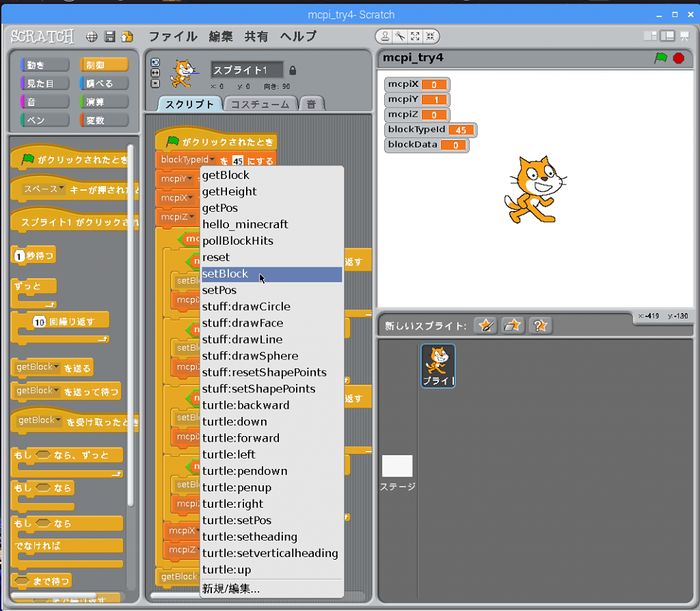Switch to full stage view
Screen dimensions: 700x611
point(667,36)
